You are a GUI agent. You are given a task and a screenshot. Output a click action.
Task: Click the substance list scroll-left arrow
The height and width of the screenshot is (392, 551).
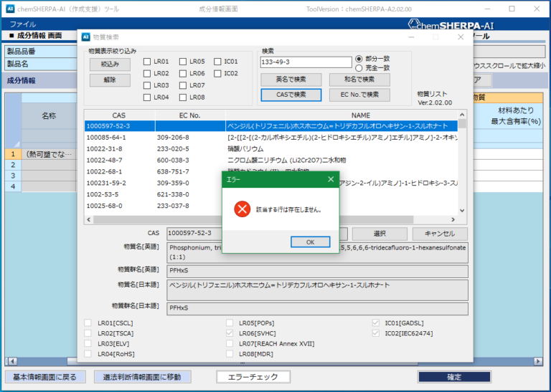coord(88,220)
